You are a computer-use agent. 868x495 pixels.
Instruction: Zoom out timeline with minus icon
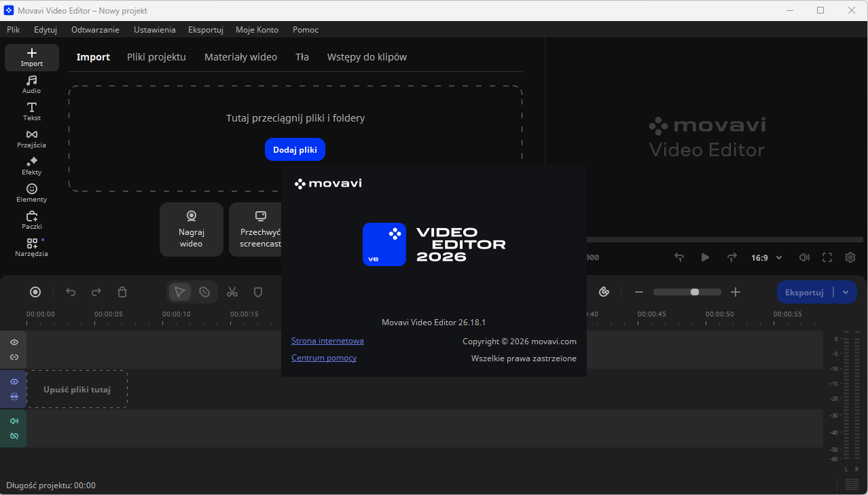click(639, 292)
